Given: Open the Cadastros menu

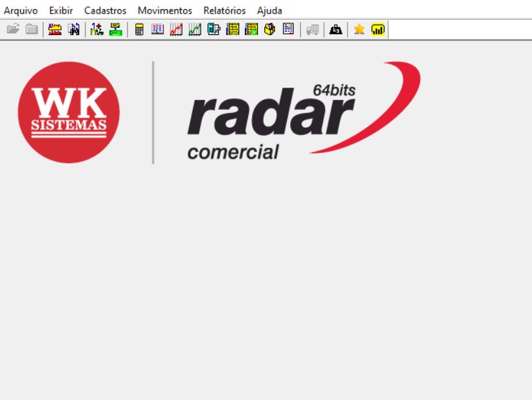Looking at the screenshot, I should (x=105, y=10).
